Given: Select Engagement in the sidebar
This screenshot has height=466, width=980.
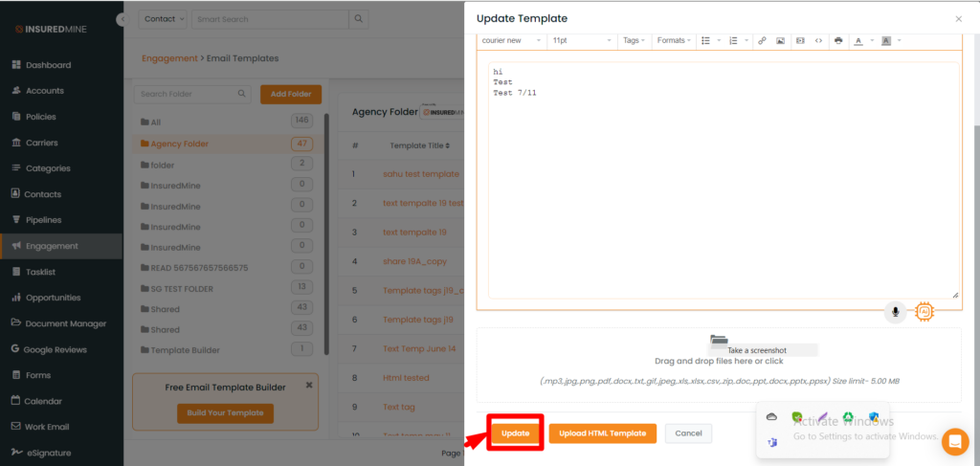Looking at the screenshot, I should (x=61, y=246).
